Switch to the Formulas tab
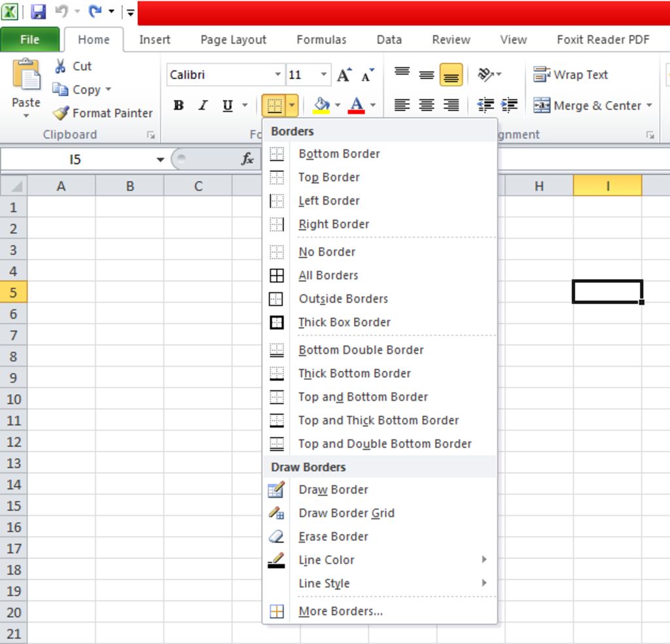This screenshot has height=644, width=670. [x=321, y=40]
